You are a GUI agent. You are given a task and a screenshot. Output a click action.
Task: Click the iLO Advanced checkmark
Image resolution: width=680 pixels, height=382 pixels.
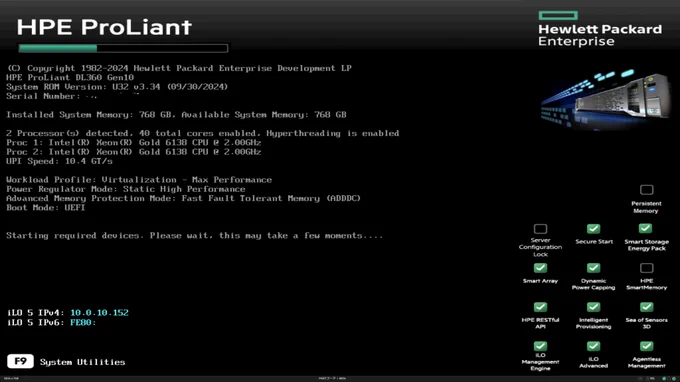click(593, 346)
